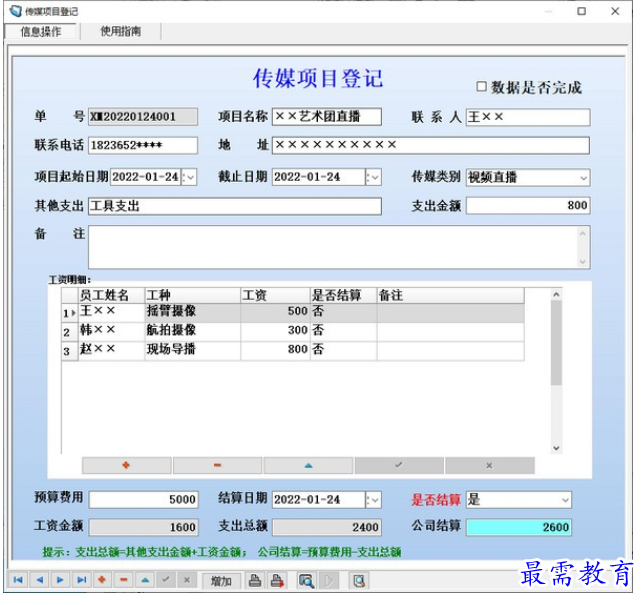Viewport: 642px width, 605px height.
Task: Click edit record triangle in bottom toolbar
Action: 145,580
